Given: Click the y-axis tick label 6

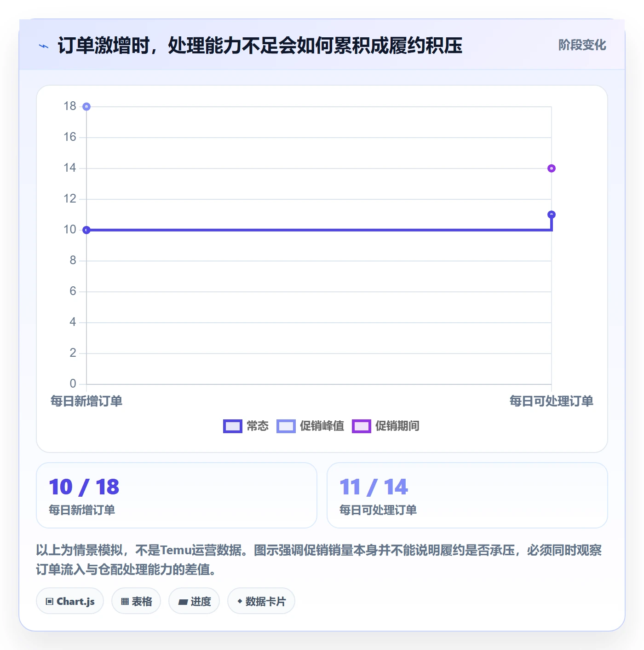Looking at the screenshot, I should tap(73, 291).
